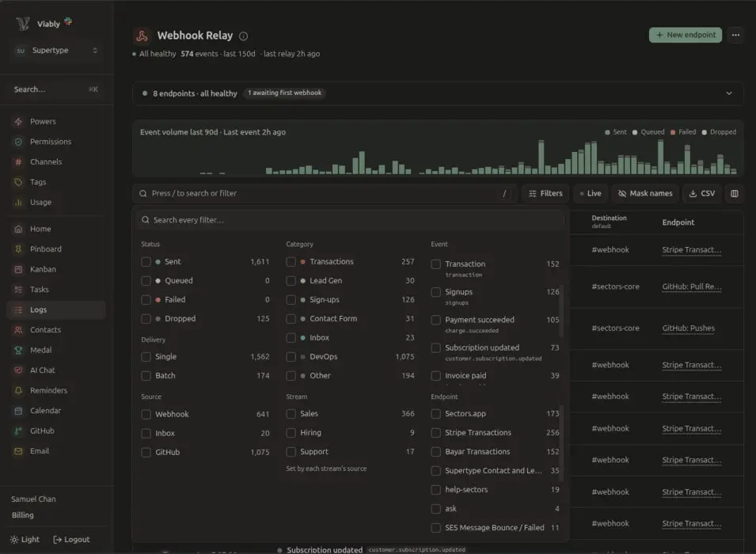Viewport: 756px width, 554px height.
Task: Click the Reminders bell icon
Action: point(18,390)
